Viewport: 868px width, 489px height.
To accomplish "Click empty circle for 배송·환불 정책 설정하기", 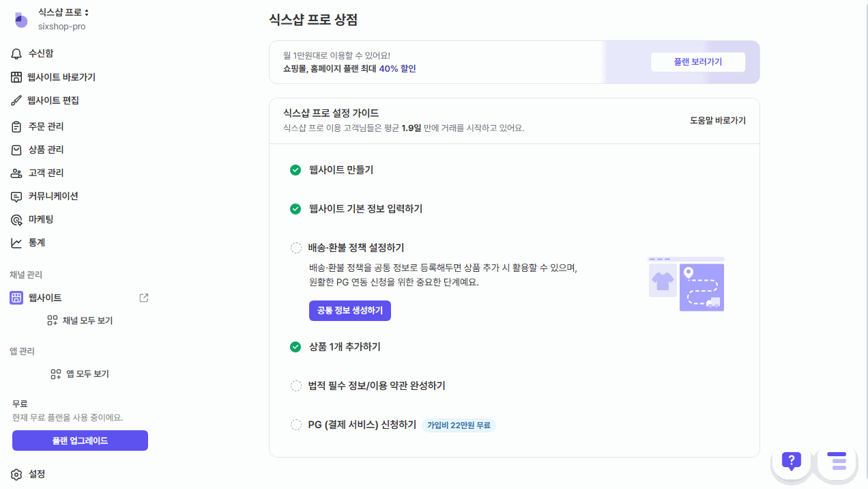I will pos(296,248).
